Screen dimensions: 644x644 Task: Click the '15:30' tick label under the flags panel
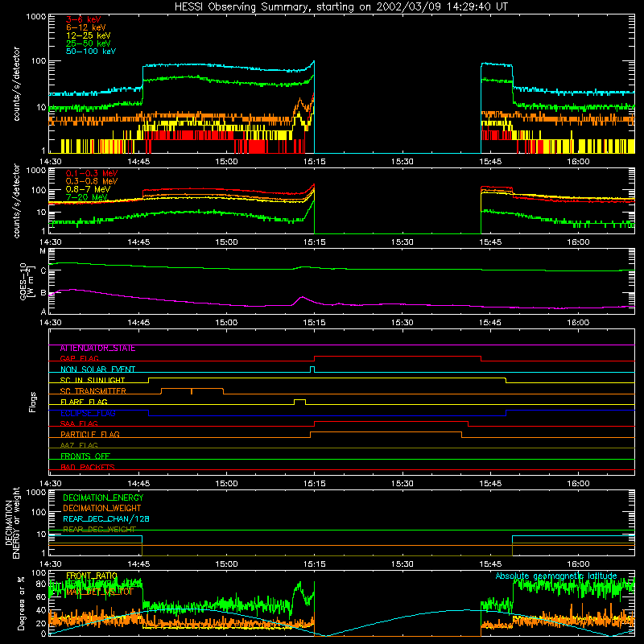coord(402,484)
